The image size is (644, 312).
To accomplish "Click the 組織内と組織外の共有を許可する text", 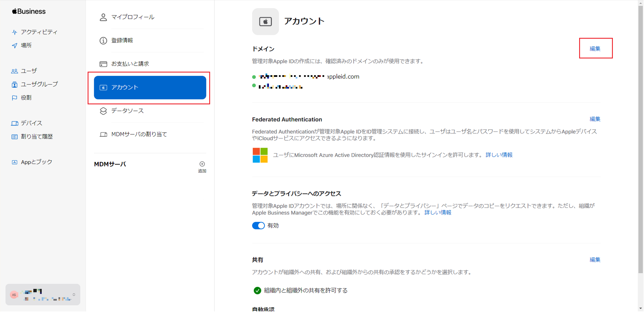I will click(306, 291).
